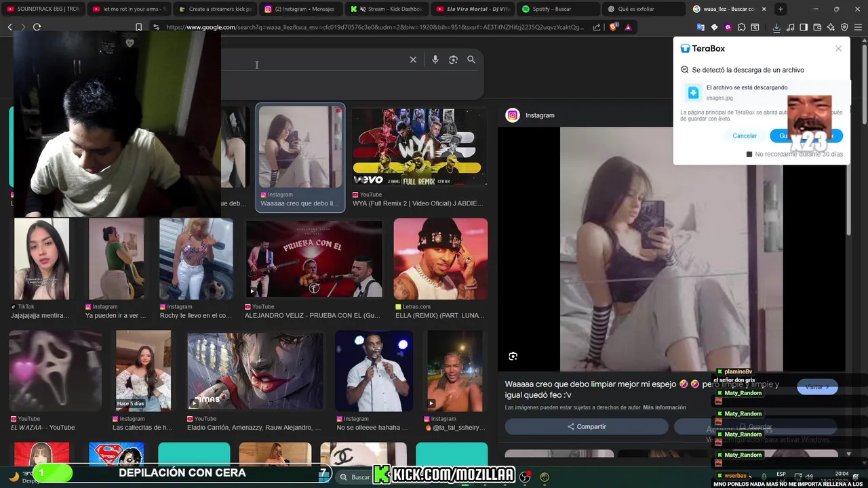This screenshot has width=868, height=488.
Task: Go back with the browser back arrow
Action: click(x=10, y=27)
